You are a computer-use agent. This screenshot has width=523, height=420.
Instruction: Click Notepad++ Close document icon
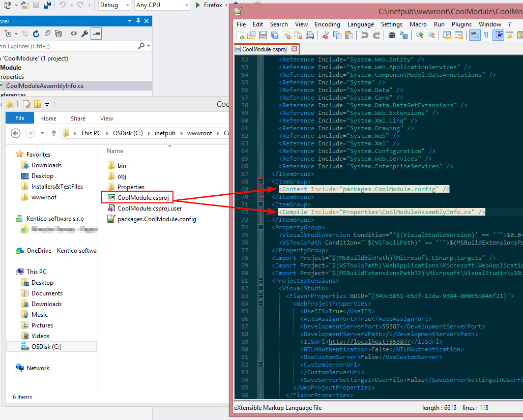coord(286,35)
